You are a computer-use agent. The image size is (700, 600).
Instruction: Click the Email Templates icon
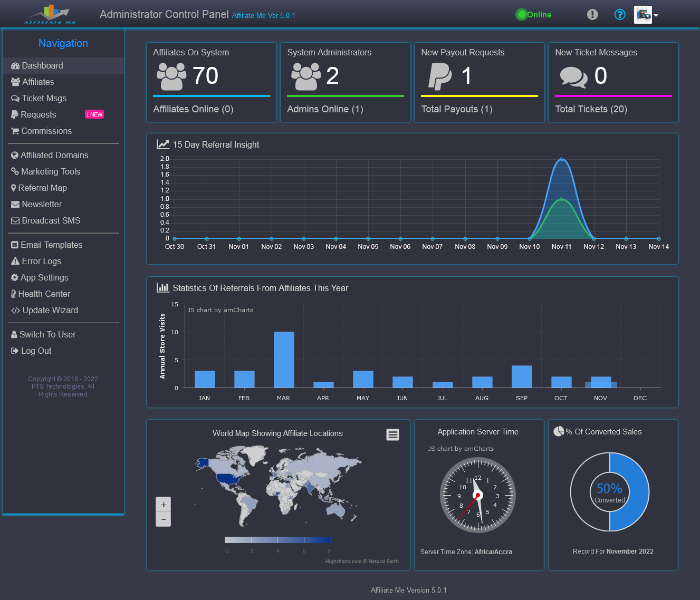(x=15, y=245)
